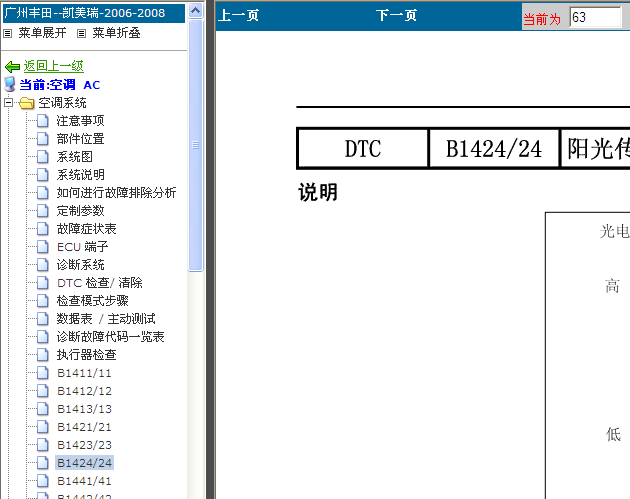Open the 诊断系统 page

80,265
